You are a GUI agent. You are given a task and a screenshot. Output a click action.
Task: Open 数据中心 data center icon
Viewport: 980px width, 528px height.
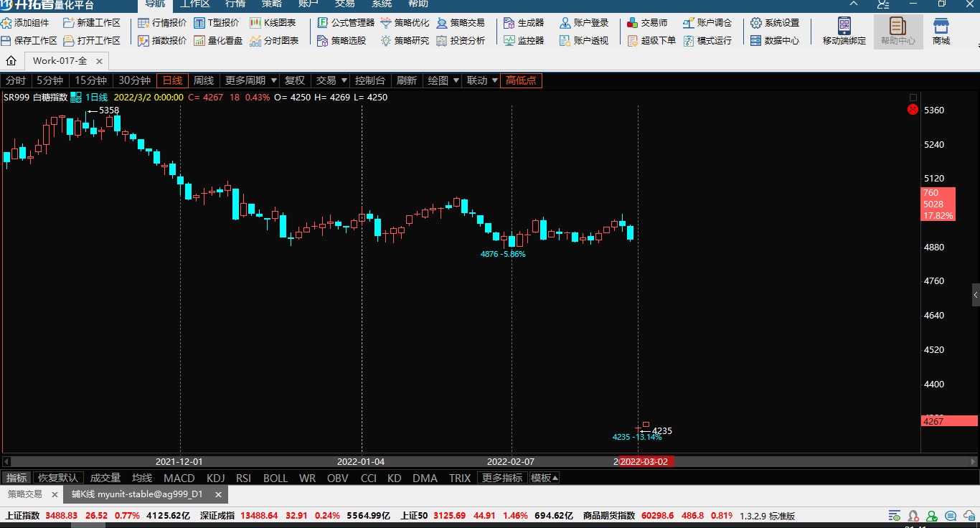(755, 41)
